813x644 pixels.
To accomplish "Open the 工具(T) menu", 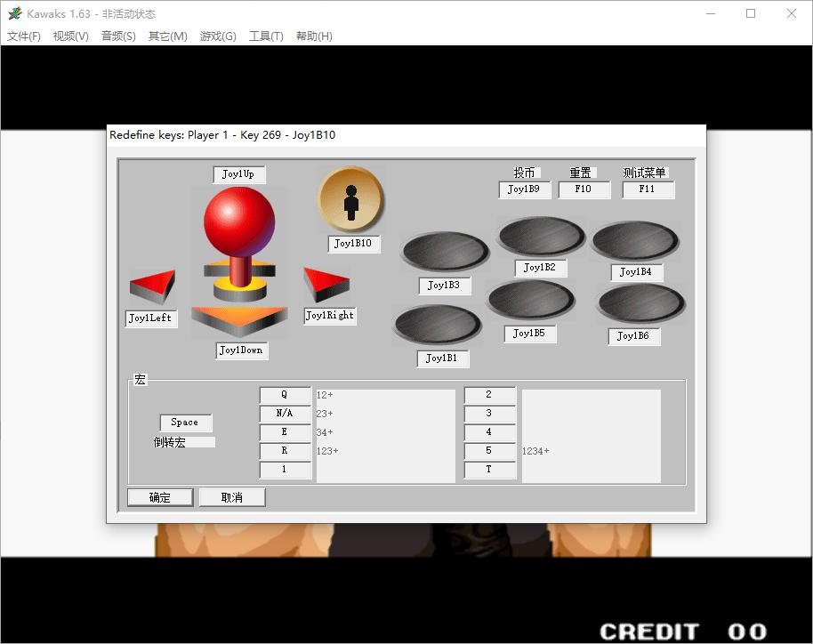I will [266, 36].
